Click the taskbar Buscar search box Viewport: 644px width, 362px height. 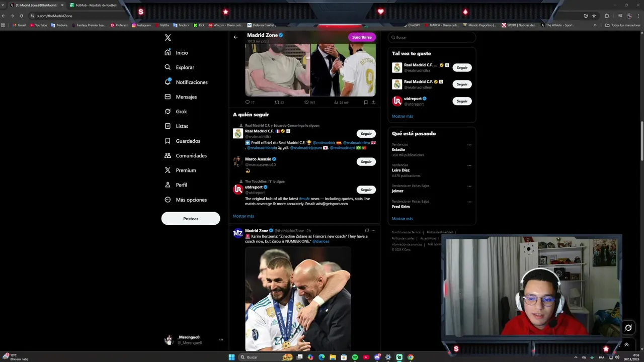tap(266, 357)
